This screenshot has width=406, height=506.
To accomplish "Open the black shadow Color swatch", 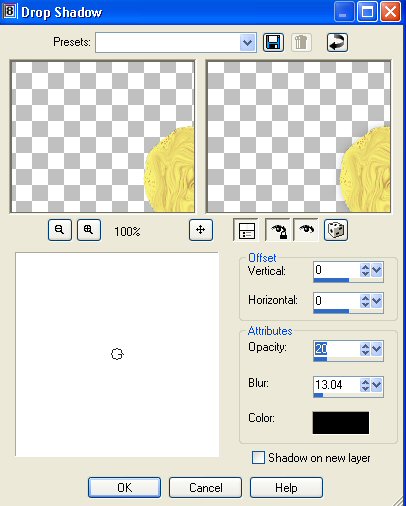I will [x=341, y=423].
